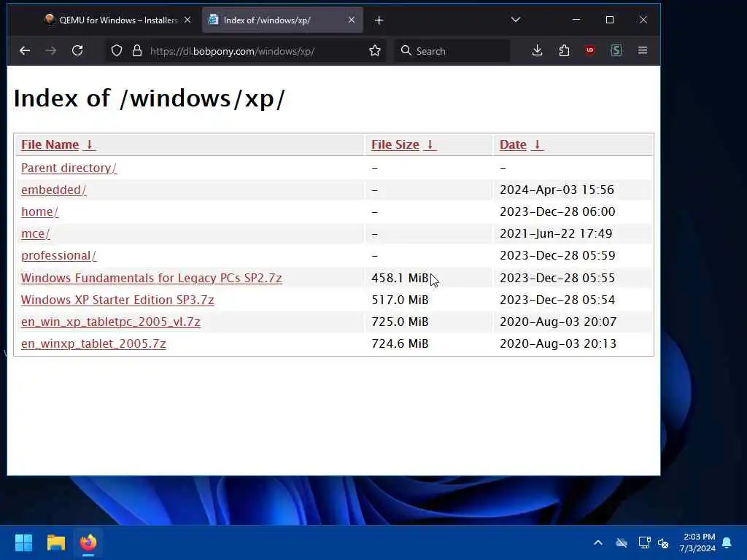Select the Index of /windows/xp/ tab
747x560 pixels.
(282, 20)
